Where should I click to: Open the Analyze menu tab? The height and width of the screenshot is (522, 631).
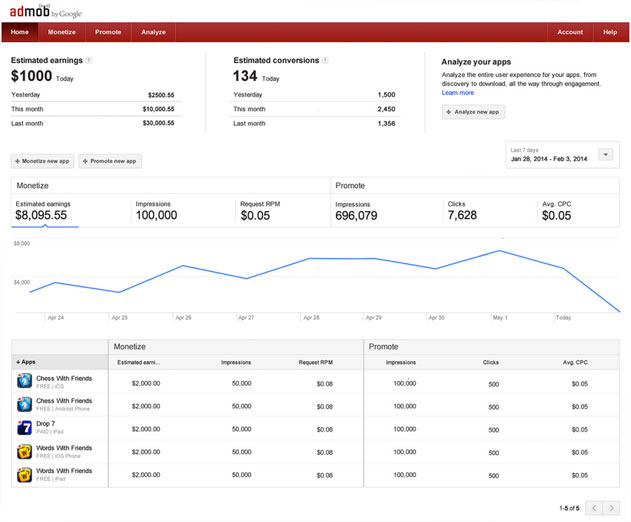153,32
